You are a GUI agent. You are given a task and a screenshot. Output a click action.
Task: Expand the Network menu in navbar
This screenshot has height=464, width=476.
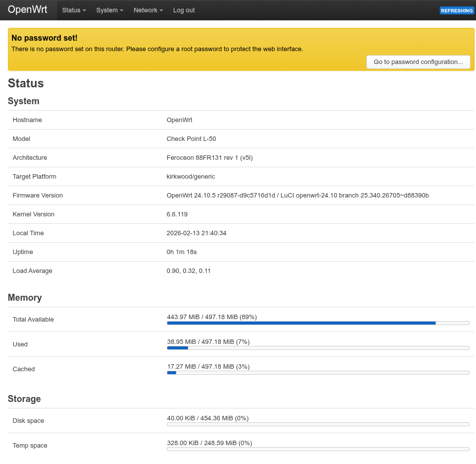(x=148, y=10)
